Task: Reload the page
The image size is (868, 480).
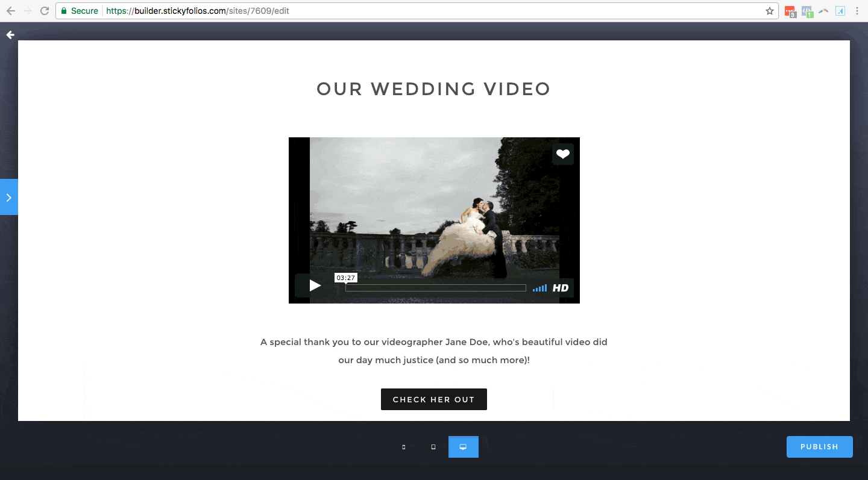Action: (44, 11)
